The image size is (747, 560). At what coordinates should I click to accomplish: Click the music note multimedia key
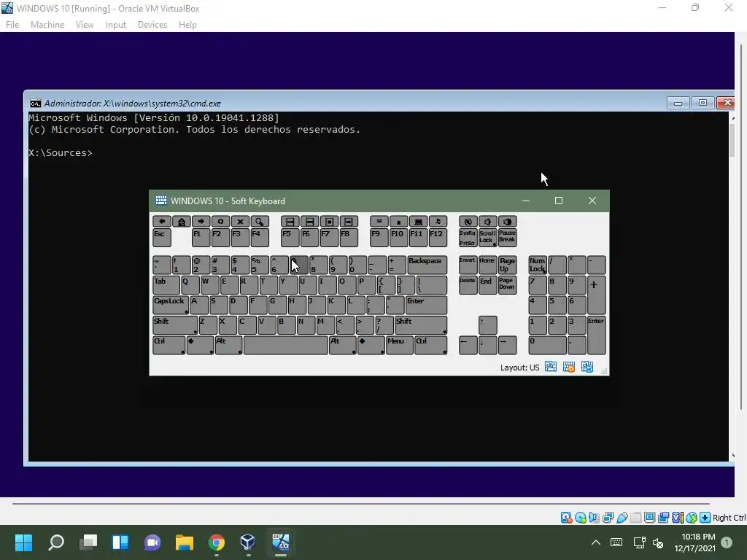coord(438,222)
